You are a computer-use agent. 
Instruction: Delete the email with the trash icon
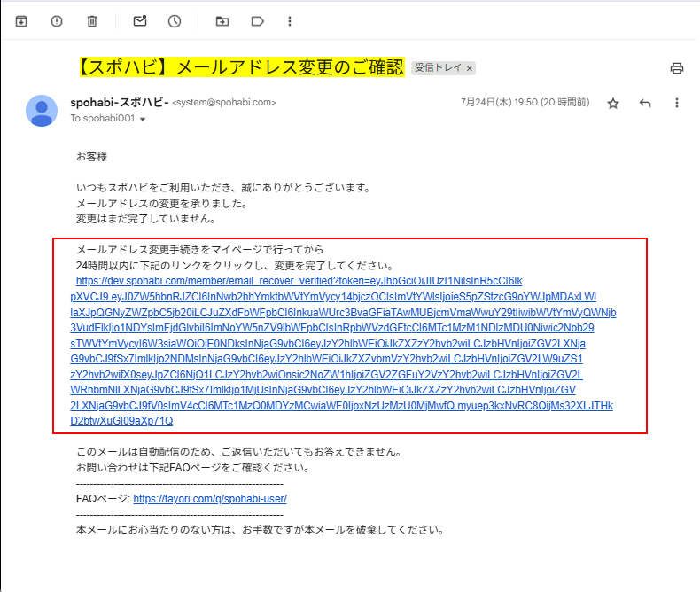[x=92, y=21]
